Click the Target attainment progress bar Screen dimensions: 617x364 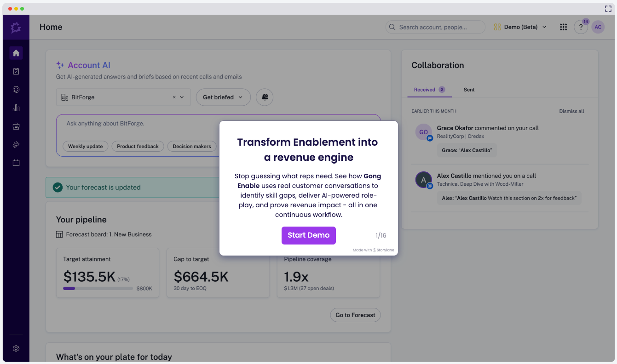98,289
